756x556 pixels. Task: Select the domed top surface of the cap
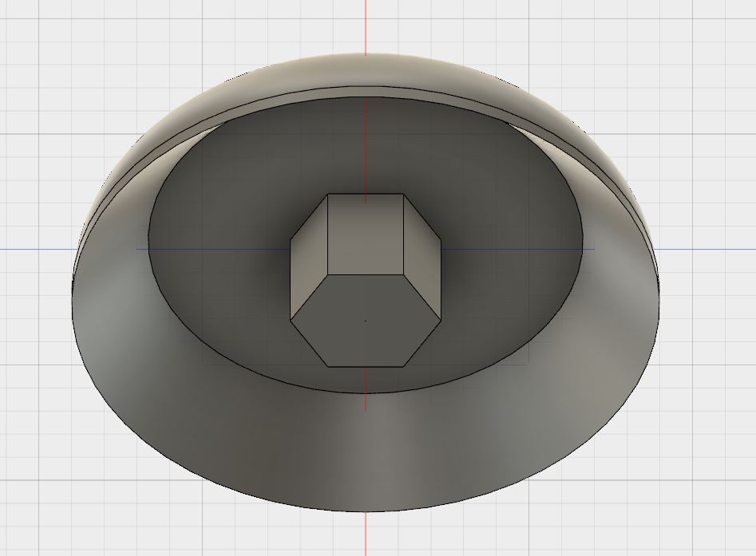click(366, 71)
